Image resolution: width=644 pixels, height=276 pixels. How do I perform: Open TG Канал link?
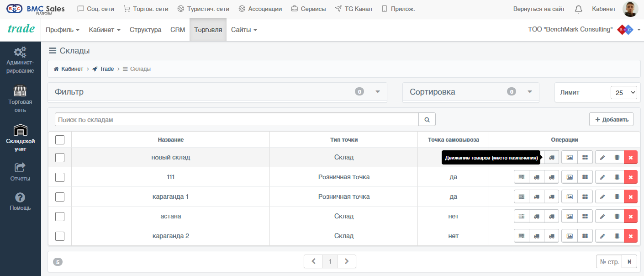pos(353,9)
